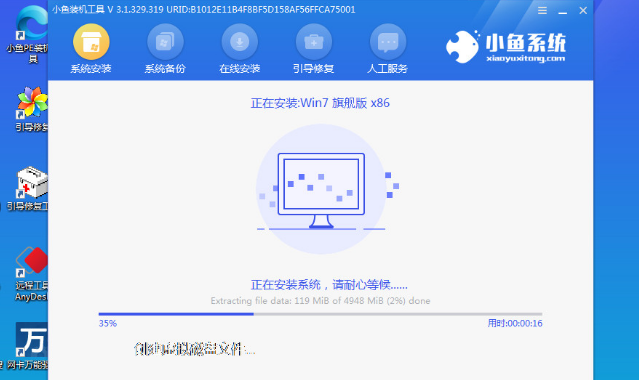
Task: Click the 35% progress label
Action: 108,323
